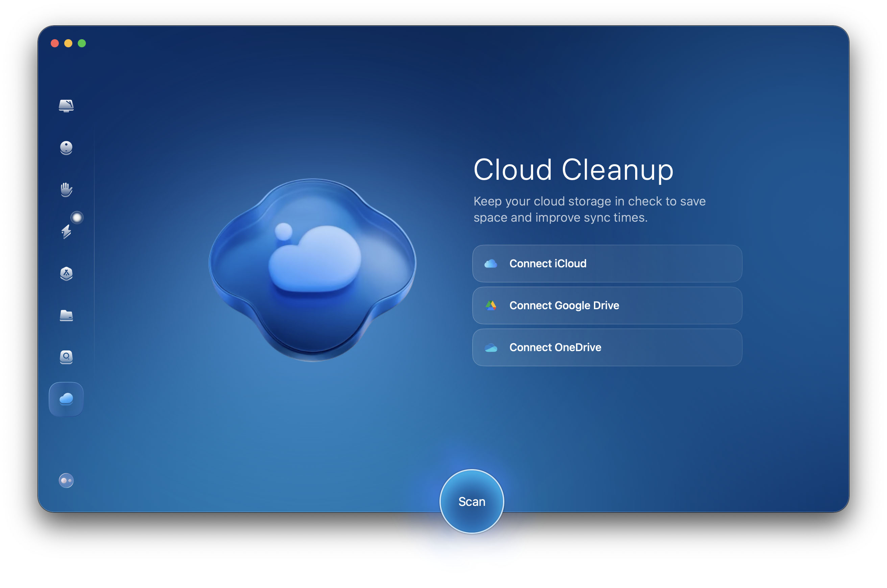
Task: Open Smart Care from the sidebar
Action: click(x=66, y=106)
